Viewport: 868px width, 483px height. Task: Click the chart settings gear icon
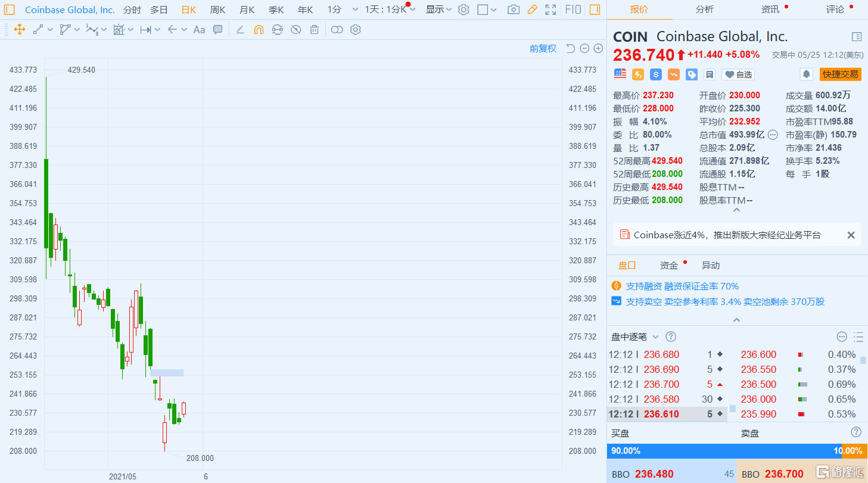463,10
